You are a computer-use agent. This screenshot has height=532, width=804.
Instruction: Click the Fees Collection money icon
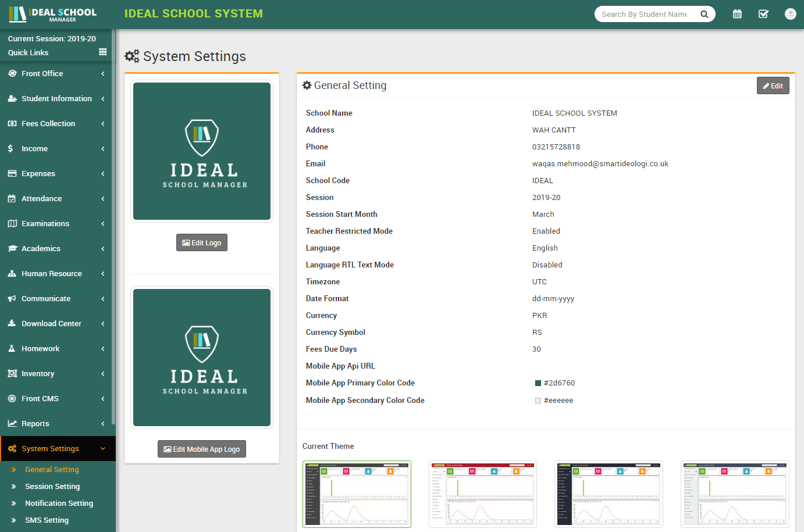12,123
